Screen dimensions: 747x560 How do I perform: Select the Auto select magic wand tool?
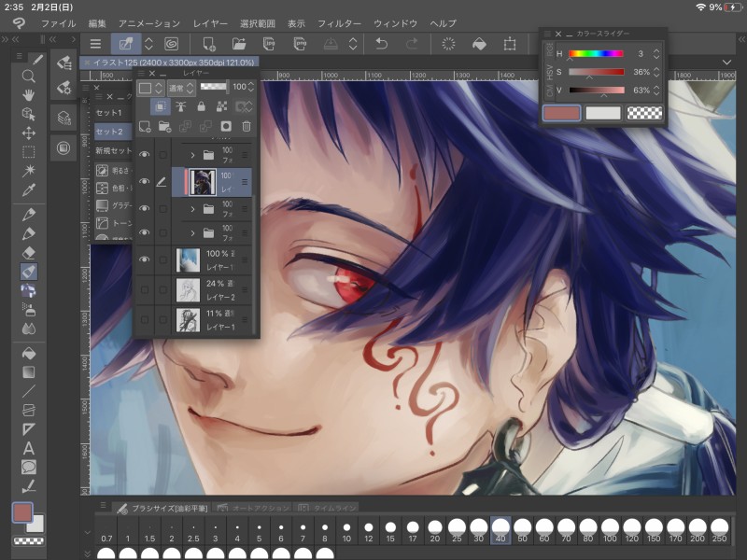pyautogui.click(x=29, y=171)
